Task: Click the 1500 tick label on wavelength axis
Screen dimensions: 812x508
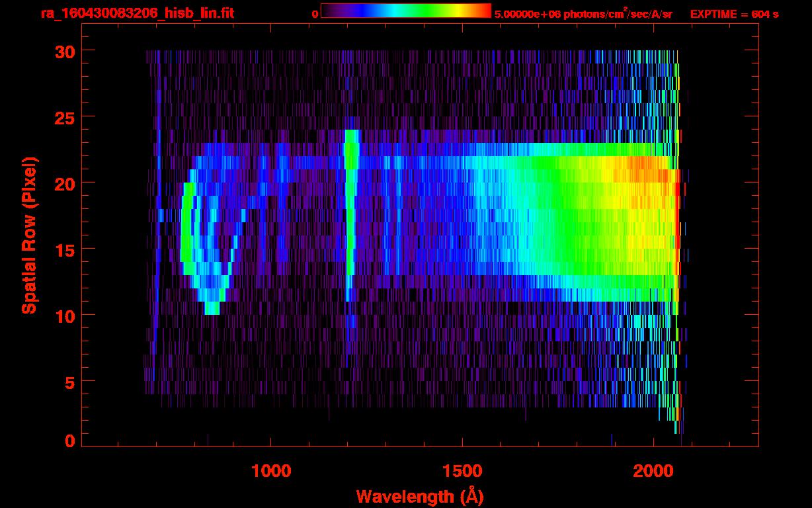Action: click(462, 471)
